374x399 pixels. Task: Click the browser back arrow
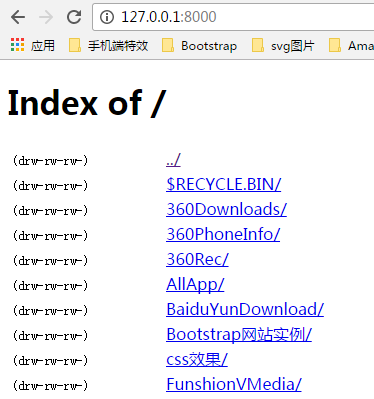18,17
